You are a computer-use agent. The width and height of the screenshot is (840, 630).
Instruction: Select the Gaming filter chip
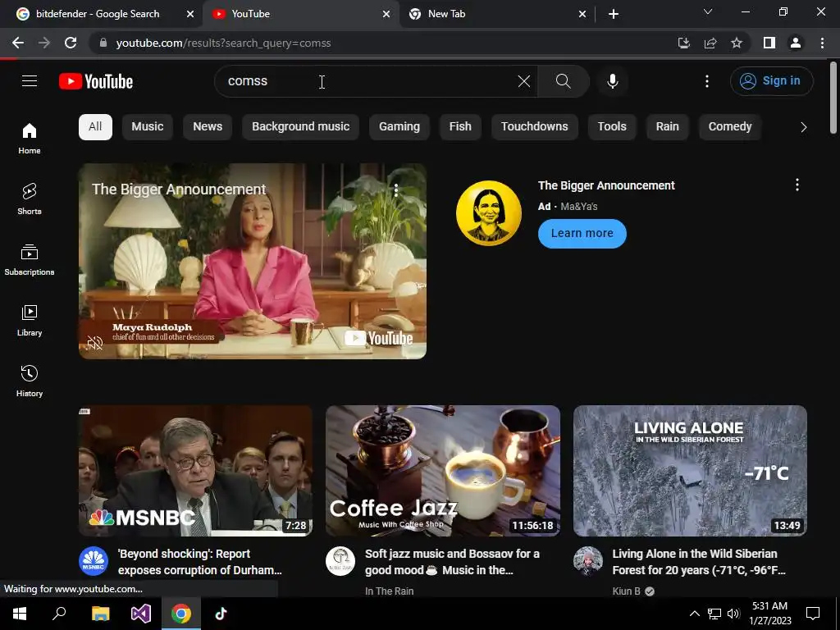pyautogui.click(x=399, y=127)
